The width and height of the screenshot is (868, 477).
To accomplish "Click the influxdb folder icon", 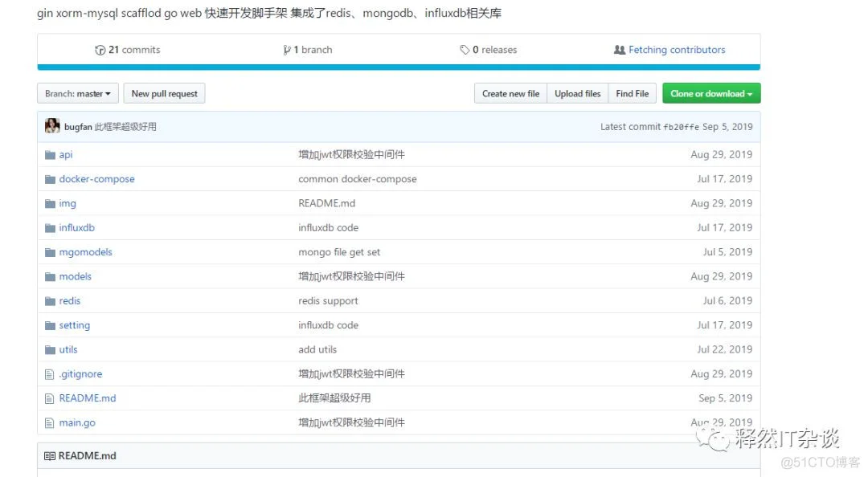I will 50,227.
